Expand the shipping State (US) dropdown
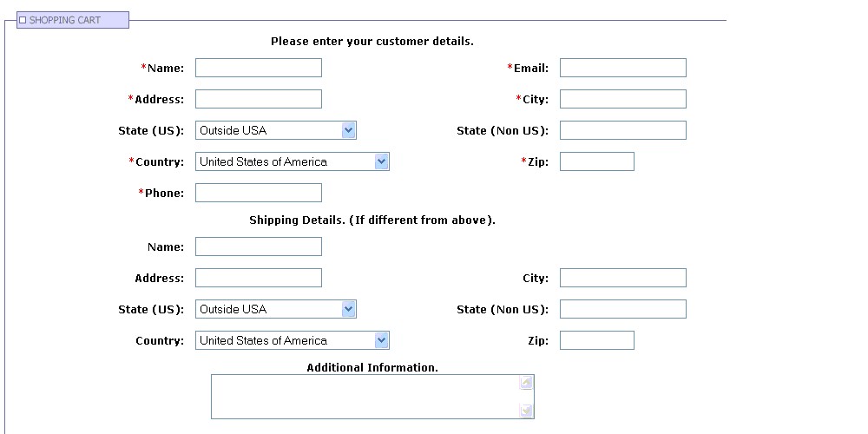 click(x=348, y=309)
